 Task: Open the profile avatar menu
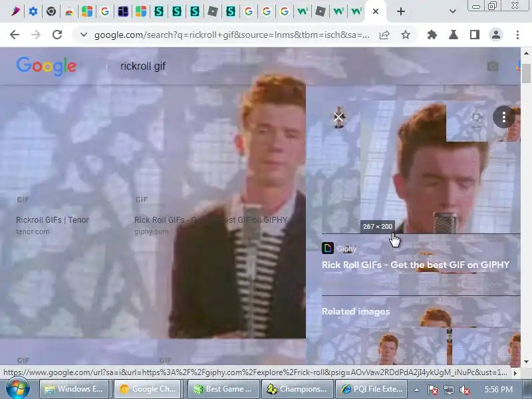tap(495, 35)
